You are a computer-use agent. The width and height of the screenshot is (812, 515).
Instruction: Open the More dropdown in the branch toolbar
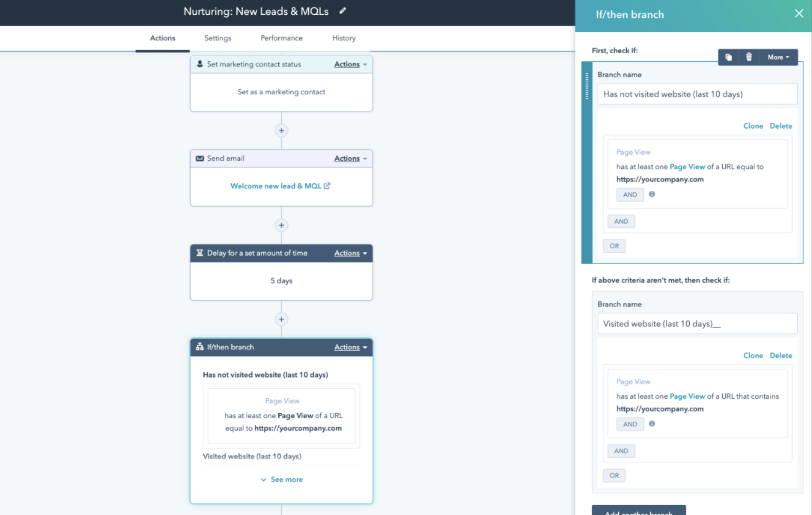click(778, 57)
